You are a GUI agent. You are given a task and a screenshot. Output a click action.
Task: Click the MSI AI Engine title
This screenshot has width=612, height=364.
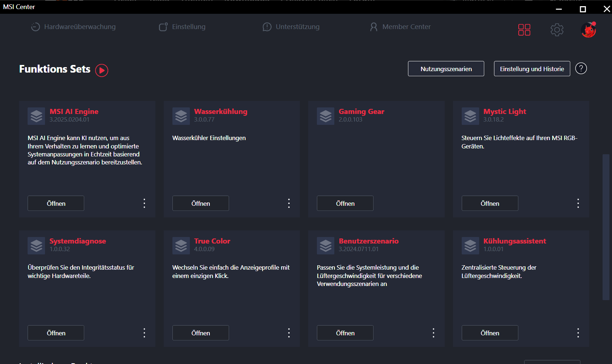74,111
